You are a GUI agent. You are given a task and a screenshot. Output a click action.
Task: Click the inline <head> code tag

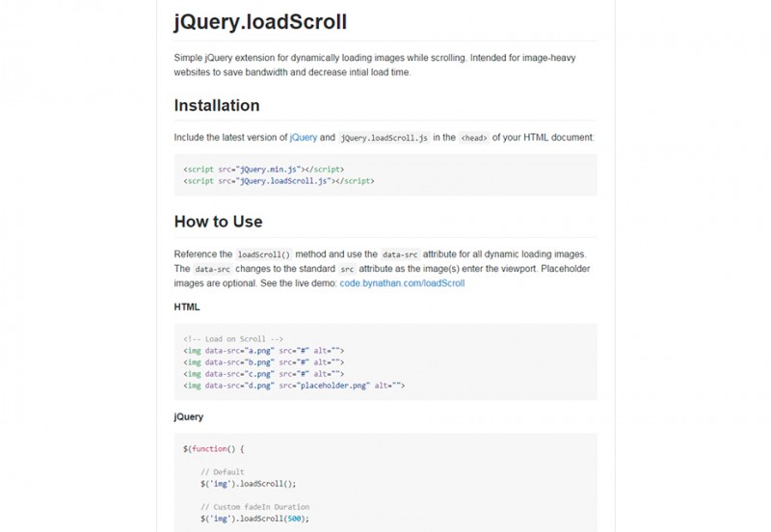pyautogui.click(x=473, y=138)
